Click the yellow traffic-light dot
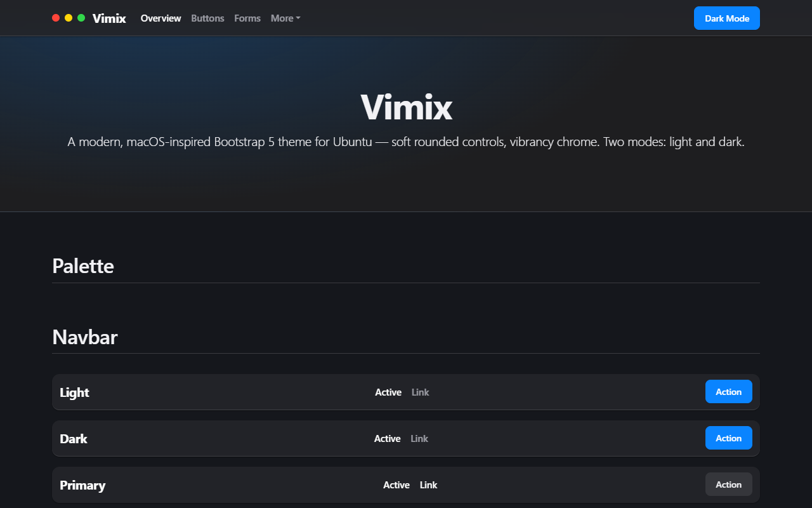The width and height of the screenshot is (812, 508). 69,18
